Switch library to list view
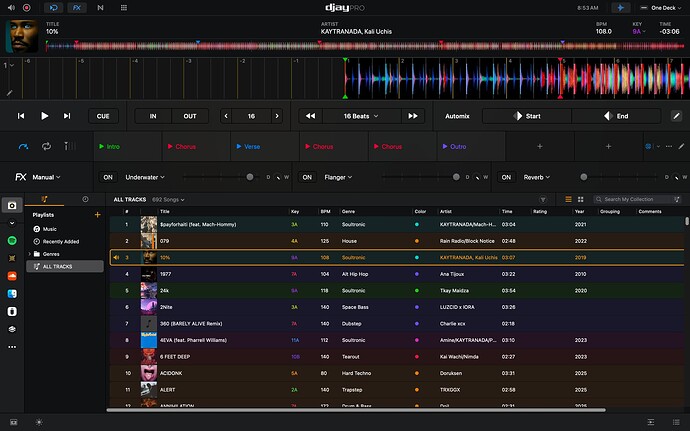Viewport: 690px width, 431px height. pyautogui.click(x=569, y=199)
